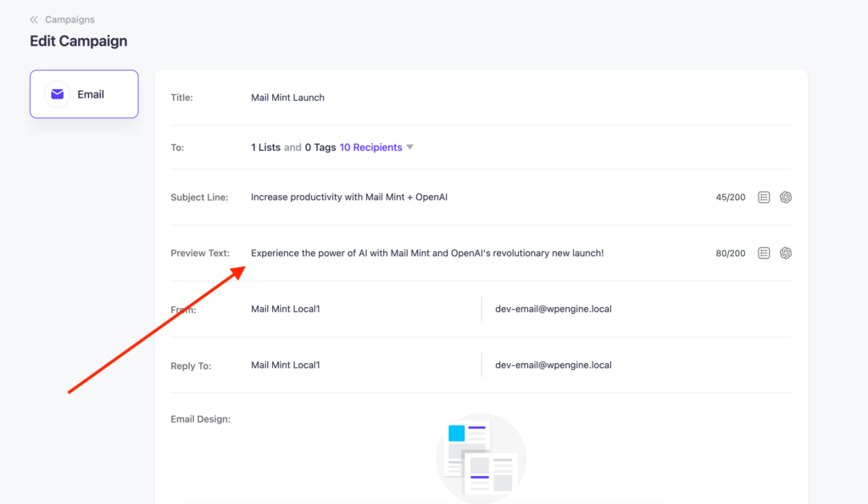Edit From name 'Mail Mint Local1'
Viewport: 868px width, 504px height.
(286, 309)
